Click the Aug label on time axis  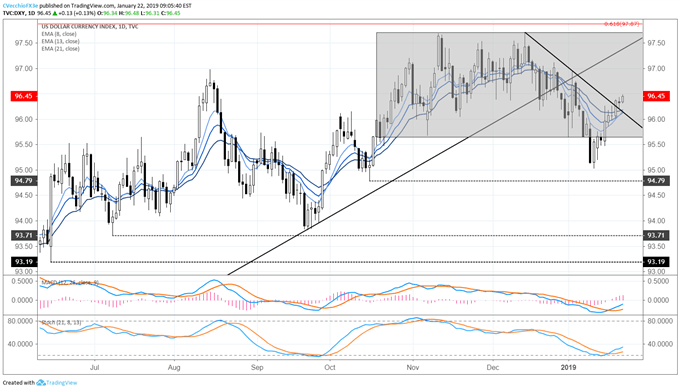(x=174, y=367)
